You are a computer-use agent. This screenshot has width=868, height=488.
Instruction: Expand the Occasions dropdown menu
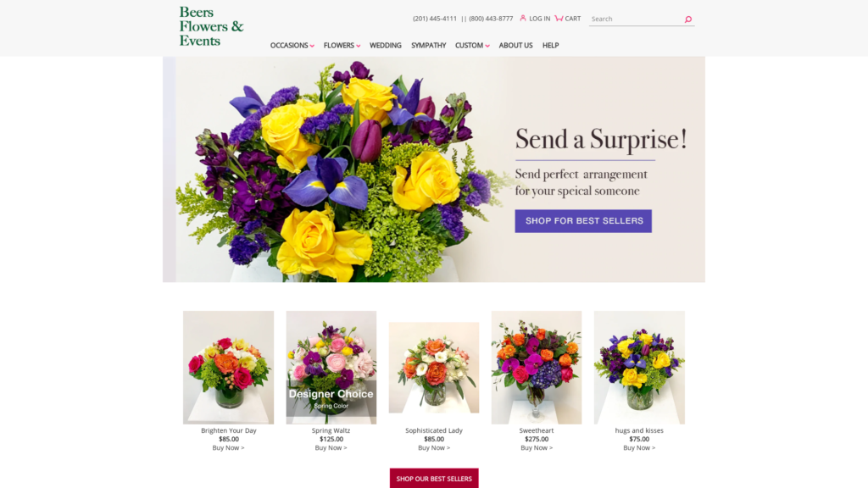click(292, 46)
